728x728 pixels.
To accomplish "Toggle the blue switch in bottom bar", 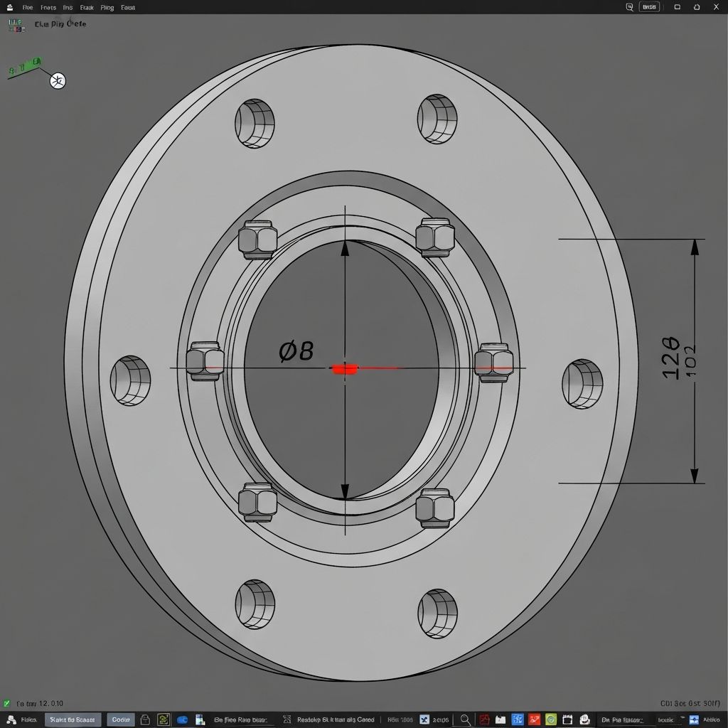I will pyautogui.click(x=182, y=719).
